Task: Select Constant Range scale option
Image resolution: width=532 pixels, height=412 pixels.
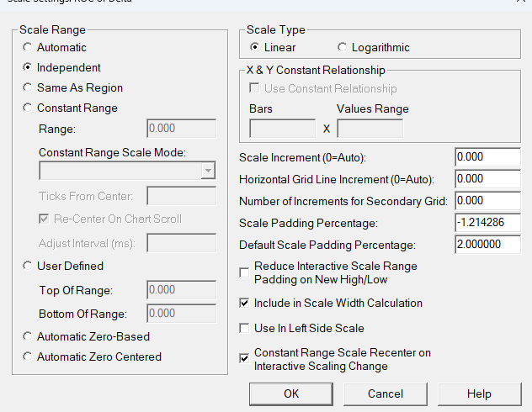Action: tap(28, 108)
